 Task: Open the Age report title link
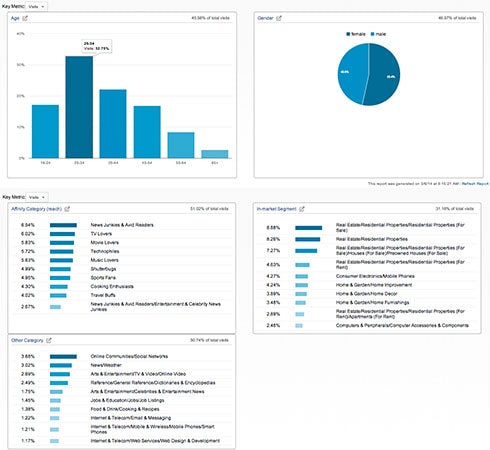coord(15,18)
